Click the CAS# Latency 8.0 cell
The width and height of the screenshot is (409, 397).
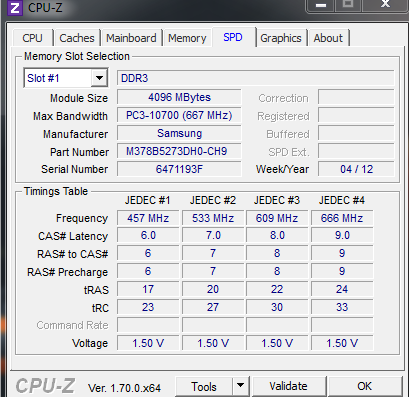pyautogui.click(x=277, y=236)
